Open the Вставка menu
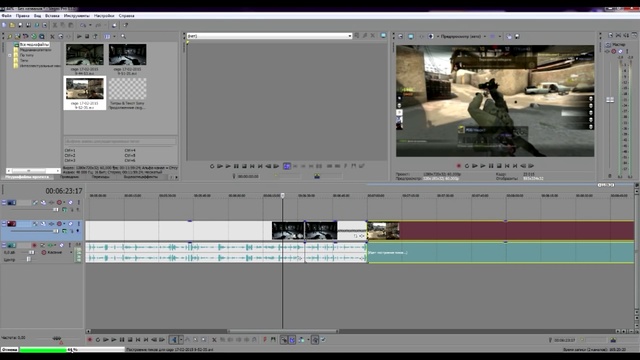 [52, 16]
